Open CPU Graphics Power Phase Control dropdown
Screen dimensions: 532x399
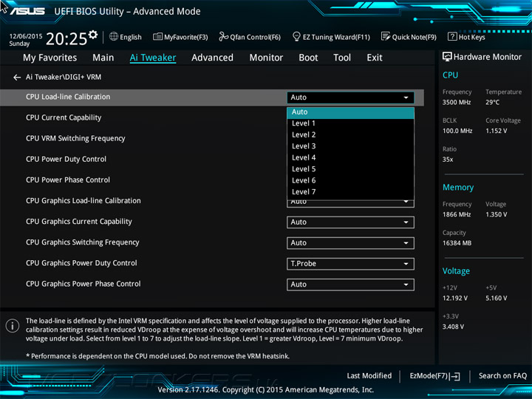(350, 284)
